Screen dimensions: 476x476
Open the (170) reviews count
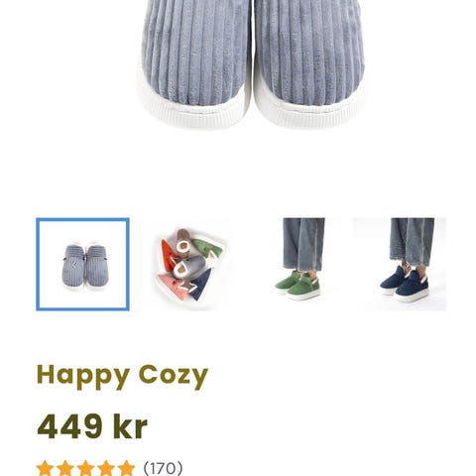(163, 468)
